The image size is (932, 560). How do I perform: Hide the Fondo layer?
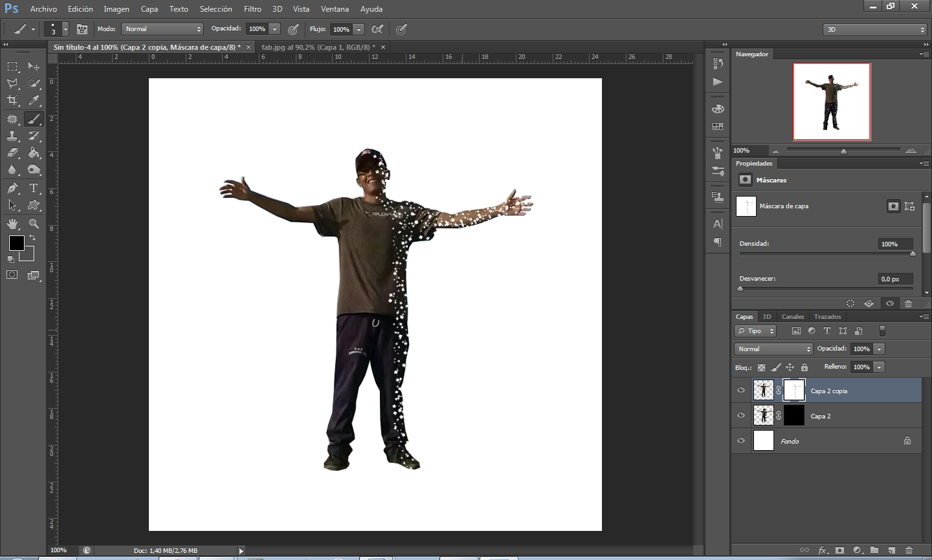(741, 441)
